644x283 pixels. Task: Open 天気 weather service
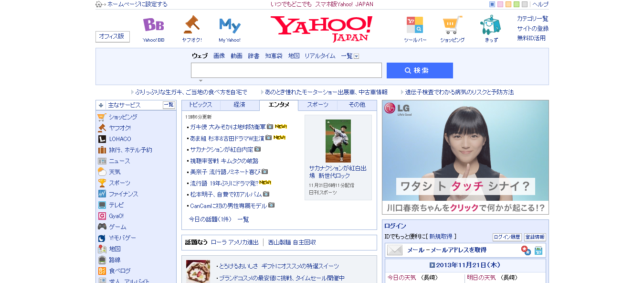tap(115, 172)
